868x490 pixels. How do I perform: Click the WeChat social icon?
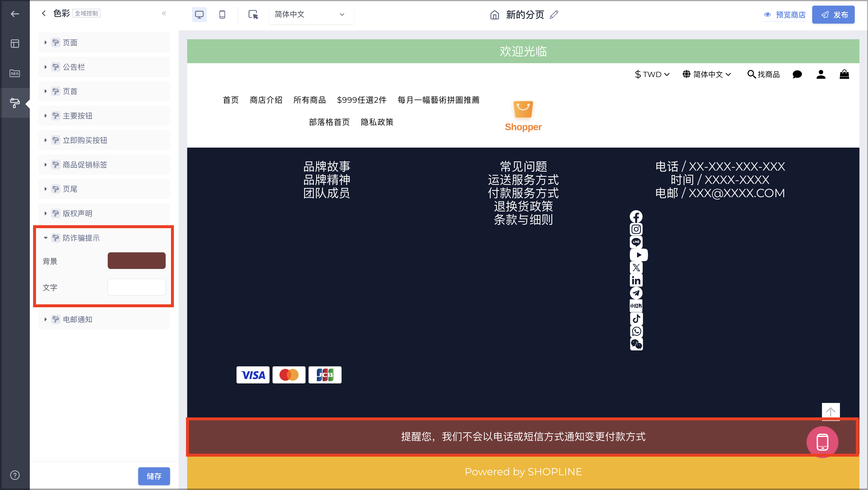pos(636,344)
